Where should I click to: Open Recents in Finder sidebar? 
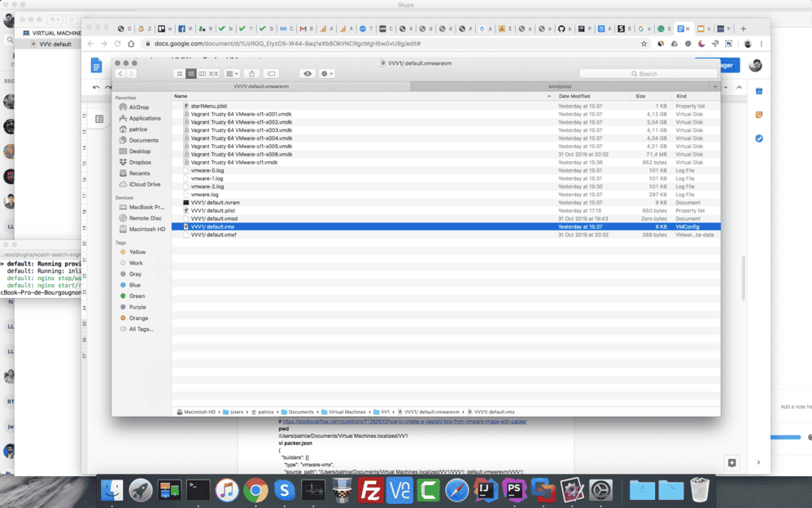(x=134, y=173)
